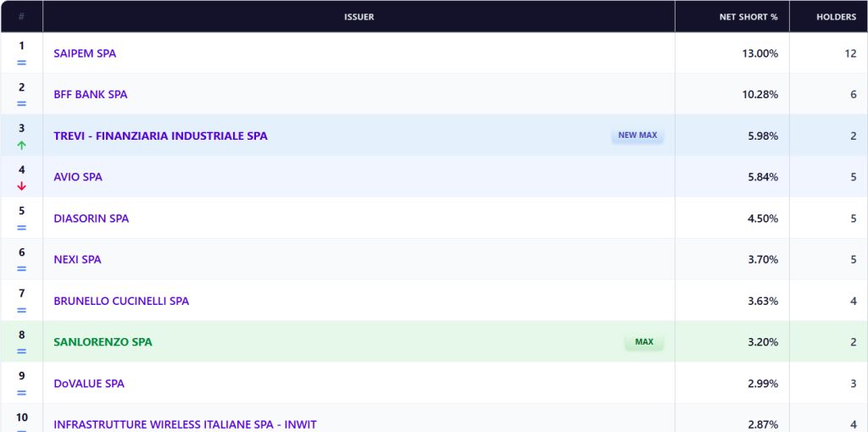The width and height of the screenshot is (868, 432).
Task: Click rank number 1
Action: [21, 46]
